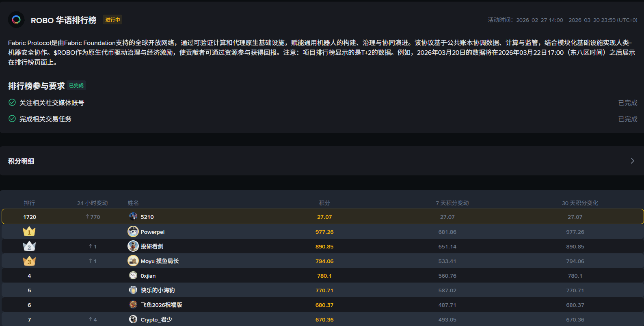Click the rank 6 number cell
This screenshot has width=644, height=326.
pyautogui.click(x=29, y=305)
